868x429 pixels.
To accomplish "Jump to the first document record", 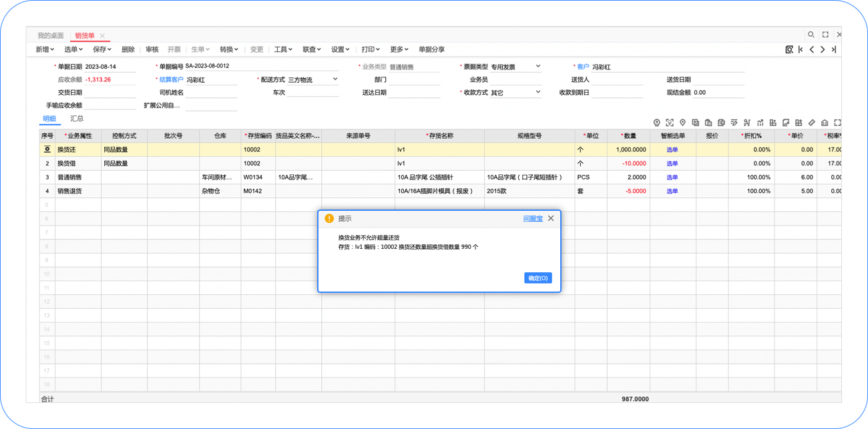I will pos(801,49).
